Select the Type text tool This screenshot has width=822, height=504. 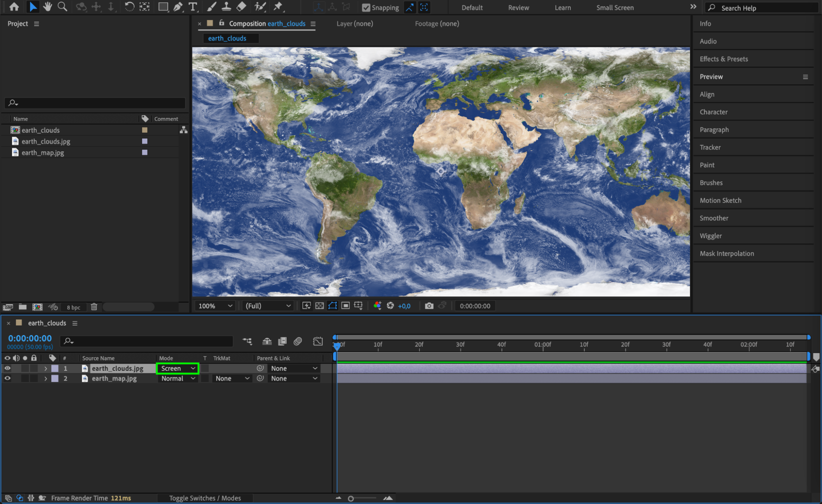point(192,7)
